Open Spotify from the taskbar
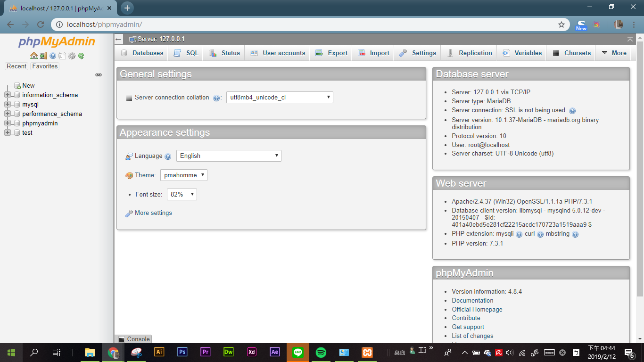The image size is (644, 362). coord(321,352)
